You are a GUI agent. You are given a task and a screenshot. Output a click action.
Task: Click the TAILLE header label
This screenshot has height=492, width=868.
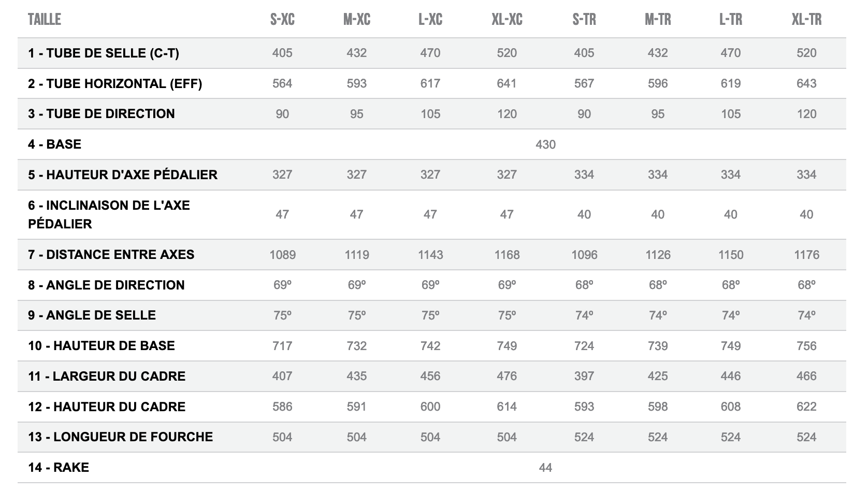coord(45,20)
